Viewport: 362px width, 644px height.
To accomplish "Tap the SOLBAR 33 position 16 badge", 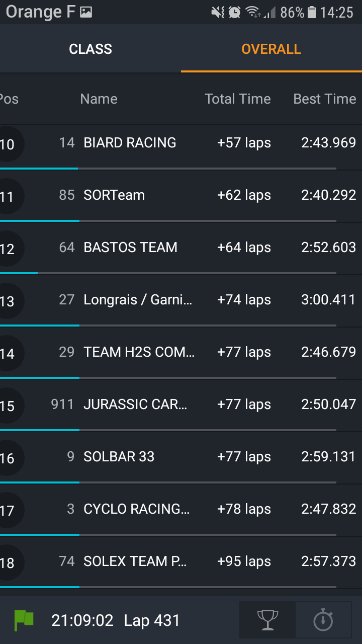I will coord(8,458).
